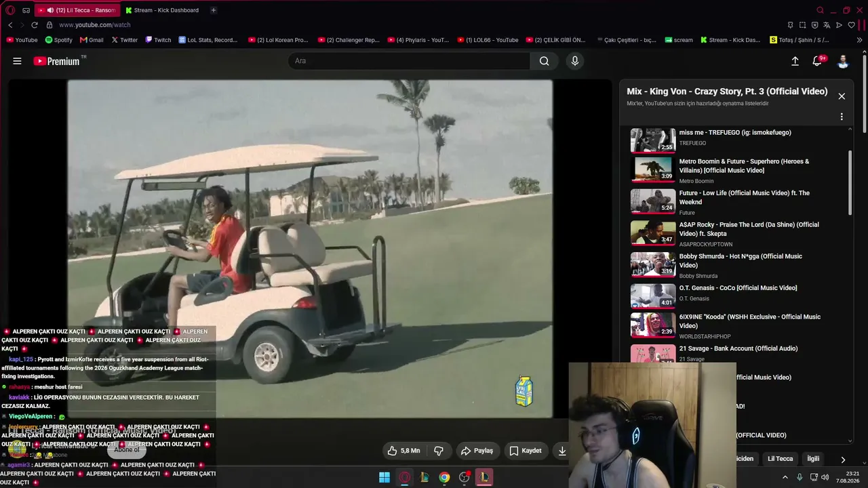Open the Twitch bookmark
Screen dimensions: 868x488
[158, 40]
